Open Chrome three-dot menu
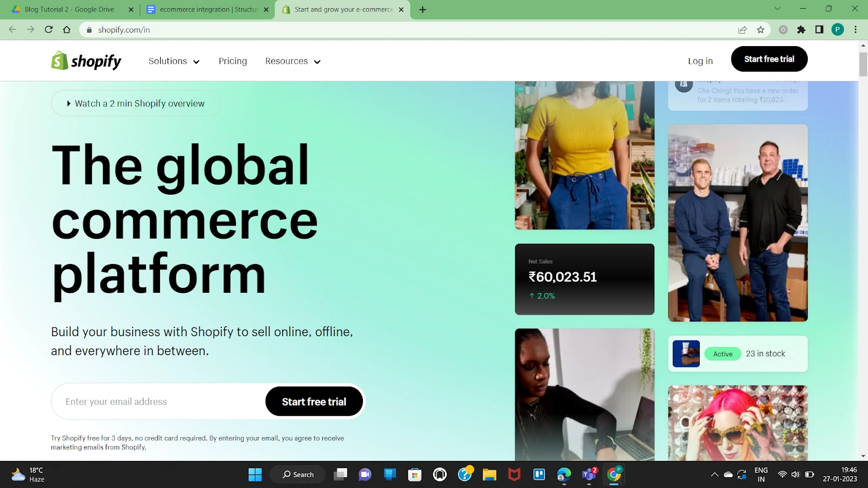The height and width of the screenshot is (488, 868). [x=856, y=30]
